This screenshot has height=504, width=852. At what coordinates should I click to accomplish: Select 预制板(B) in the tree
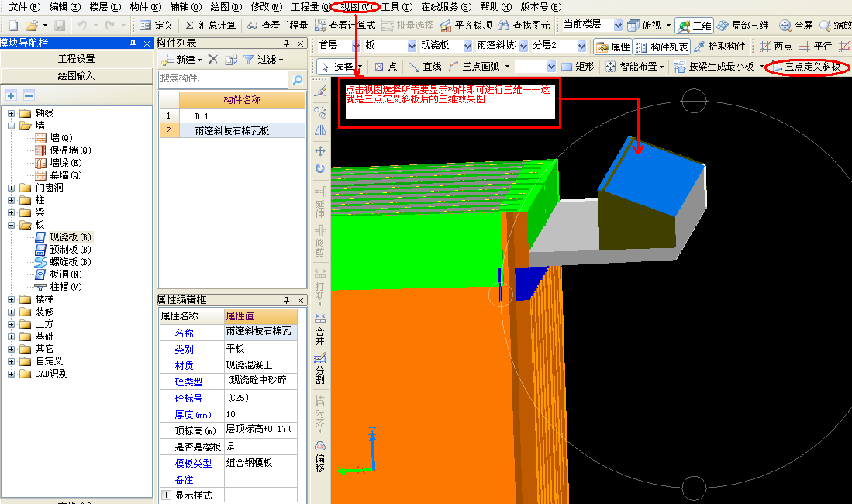[64, 250]
